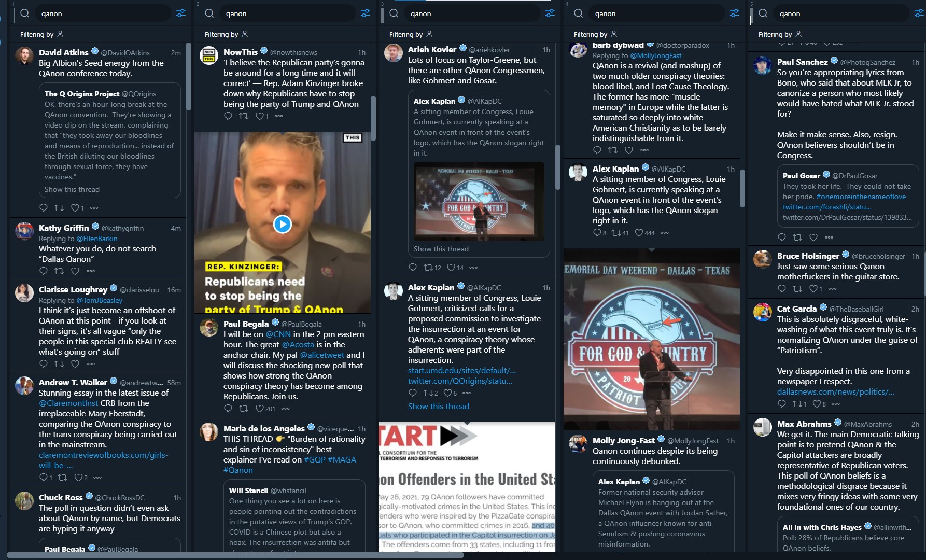Retweet Bruce Holsinger's guitar store tweet
Image resolution: width=926 pixels, height=560 pixels.
(797, 289)
